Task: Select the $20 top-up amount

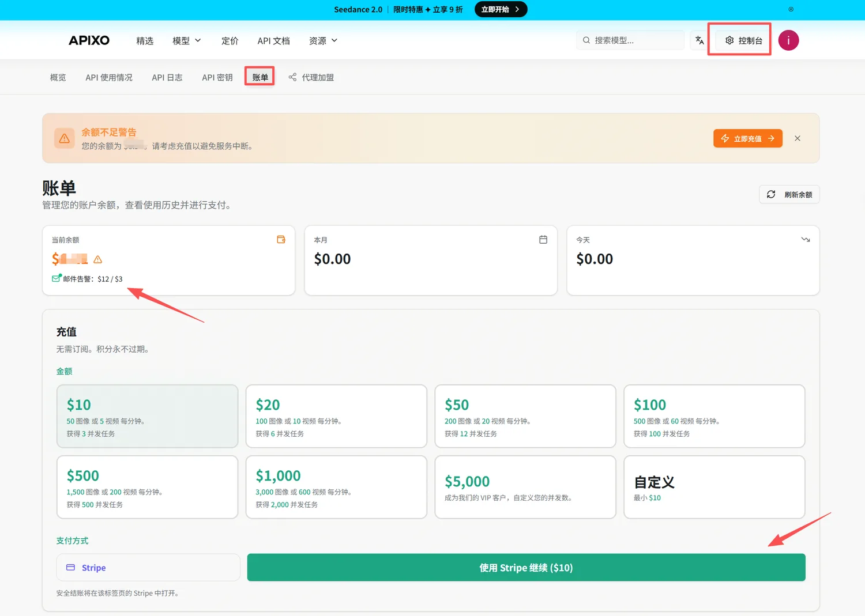Action: coord(336,416)
